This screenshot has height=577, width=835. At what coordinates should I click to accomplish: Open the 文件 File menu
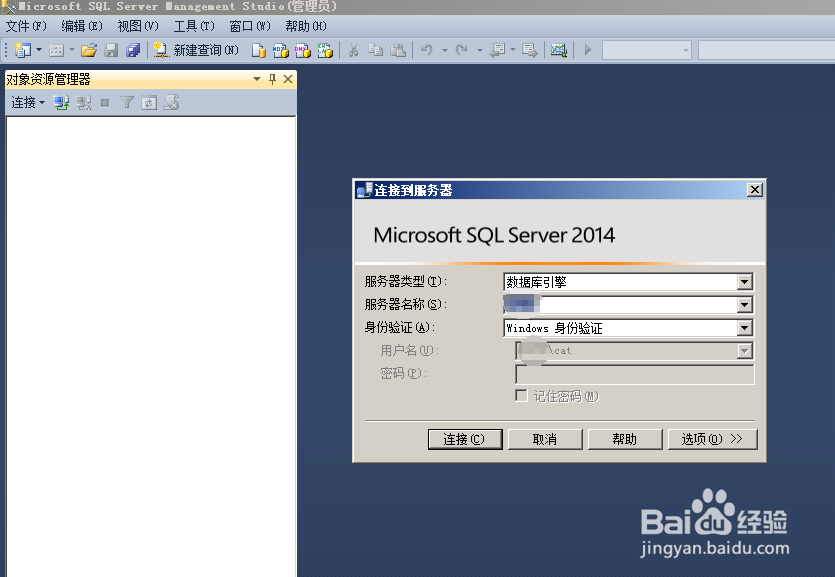[x=26, y=26]
